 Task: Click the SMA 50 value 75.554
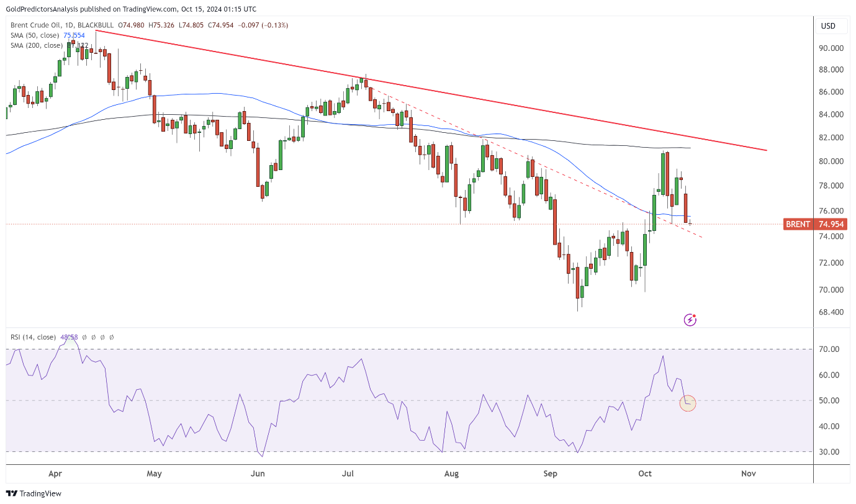coord(74,35)
